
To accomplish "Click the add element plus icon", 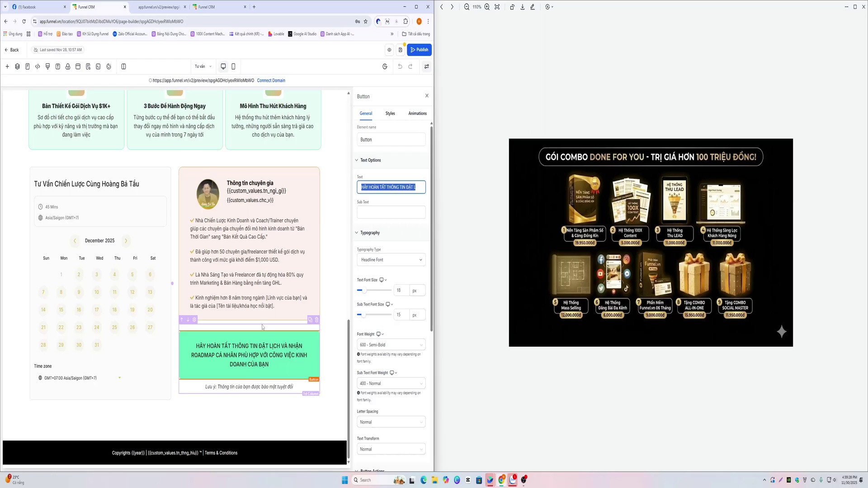I will (7, 66).
